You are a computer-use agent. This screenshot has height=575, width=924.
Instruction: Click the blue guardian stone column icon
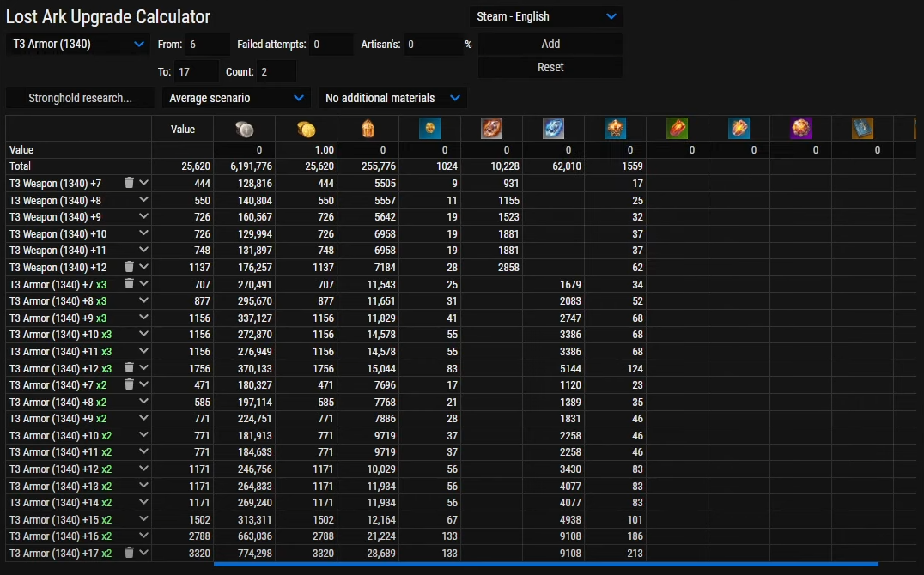click(x=553, y=129)
